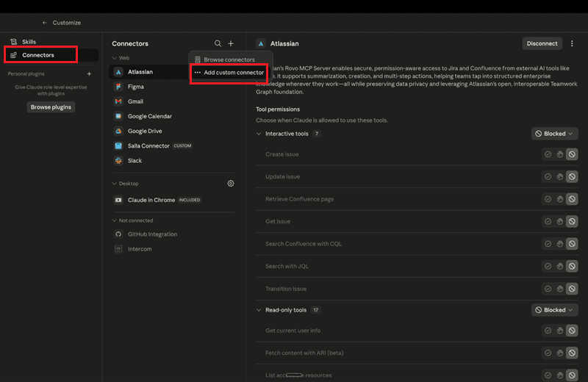Set Transition issue to ask permission
The width and height of the screenshot is (588, 382).
[560, 289]
